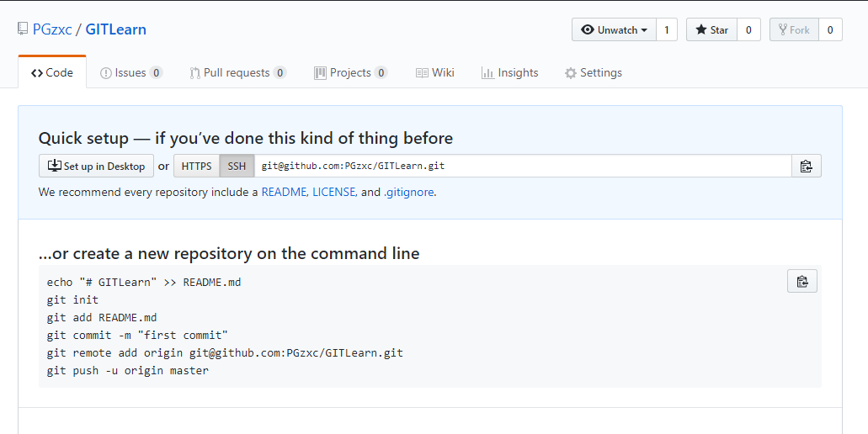Open the PGzxc user profile link

click(x=52, y=29)
